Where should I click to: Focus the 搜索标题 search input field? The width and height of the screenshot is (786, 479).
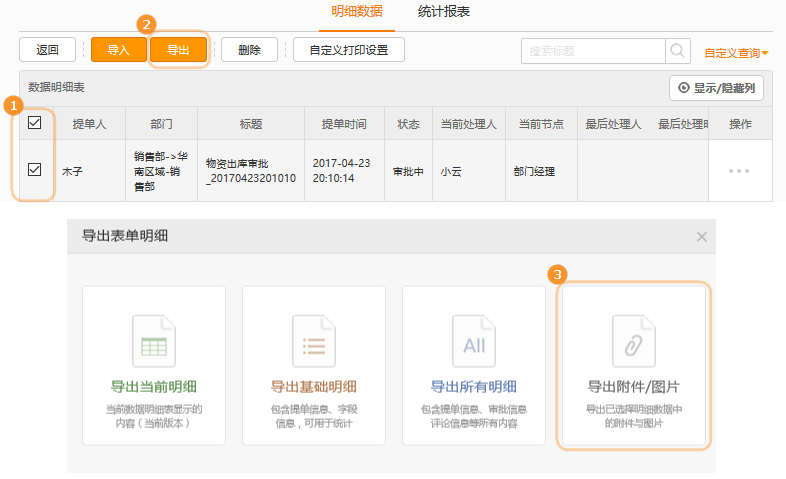[x=592, y=51]
